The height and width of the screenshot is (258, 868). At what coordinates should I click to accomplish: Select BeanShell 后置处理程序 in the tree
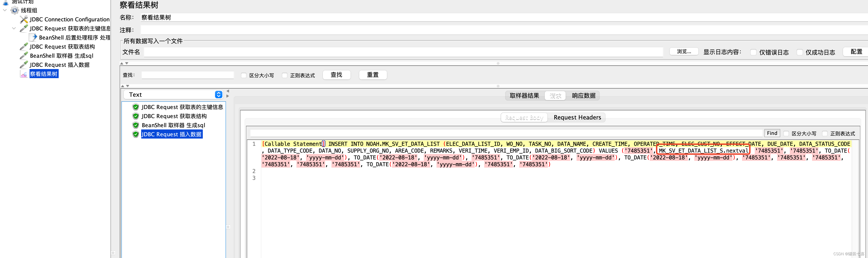point(75,37)
